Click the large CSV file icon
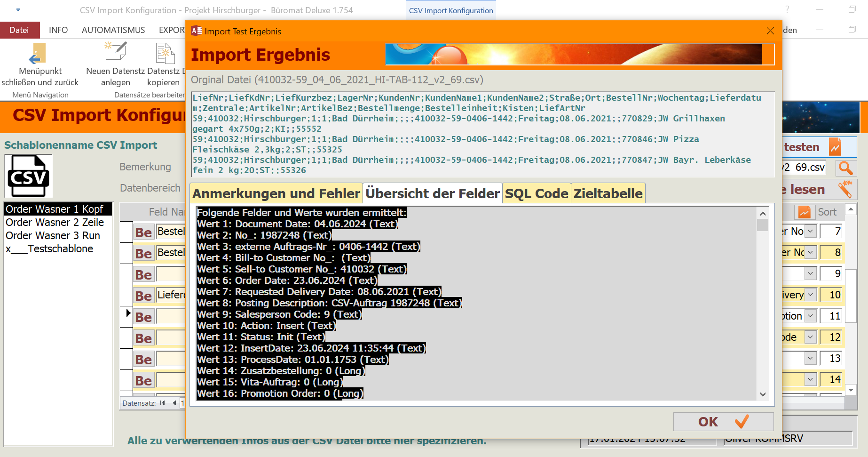Image resolution: width=868 pixels, height=457 pixels. (28, 176)
